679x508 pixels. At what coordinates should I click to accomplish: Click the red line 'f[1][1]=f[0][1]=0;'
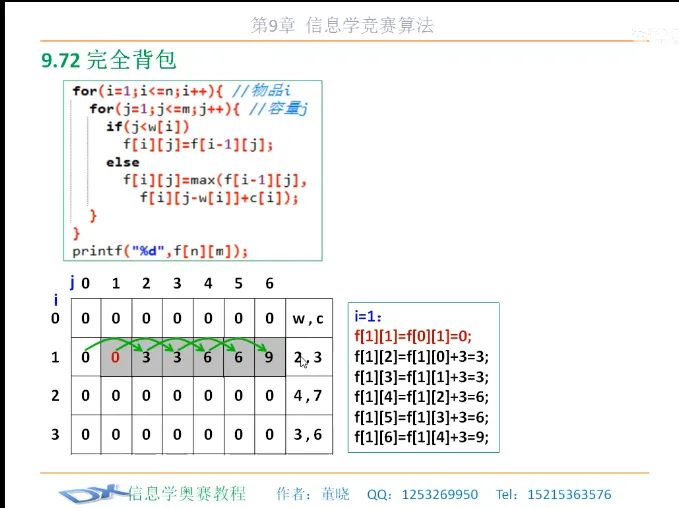[412, 337]
